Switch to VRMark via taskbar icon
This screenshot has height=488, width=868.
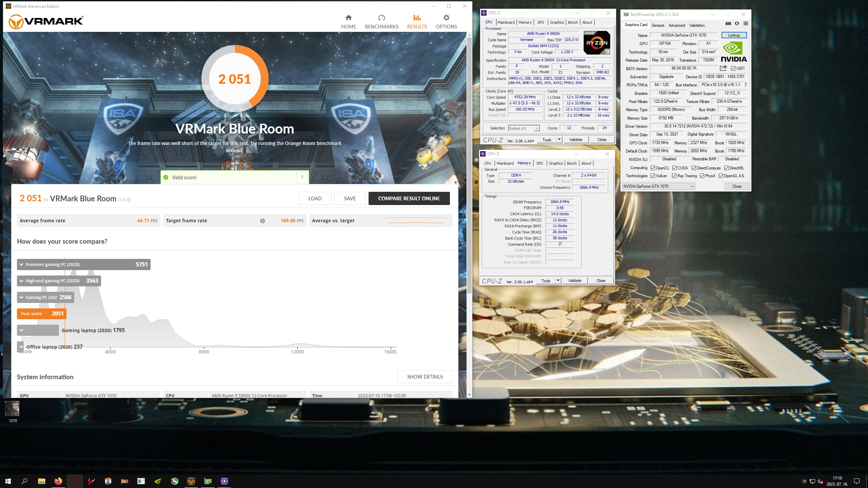coord(191,481)
